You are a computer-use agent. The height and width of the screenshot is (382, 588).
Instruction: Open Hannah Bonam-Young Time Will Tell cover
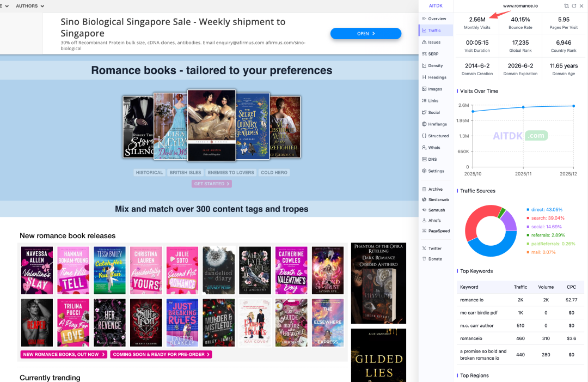coord(73,270)
